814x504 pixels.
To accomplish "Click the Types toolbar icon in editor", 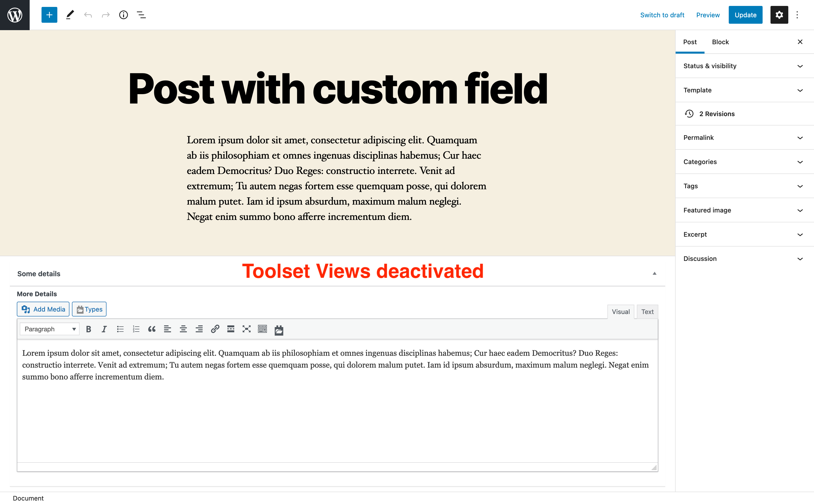I will coord(279,330).
